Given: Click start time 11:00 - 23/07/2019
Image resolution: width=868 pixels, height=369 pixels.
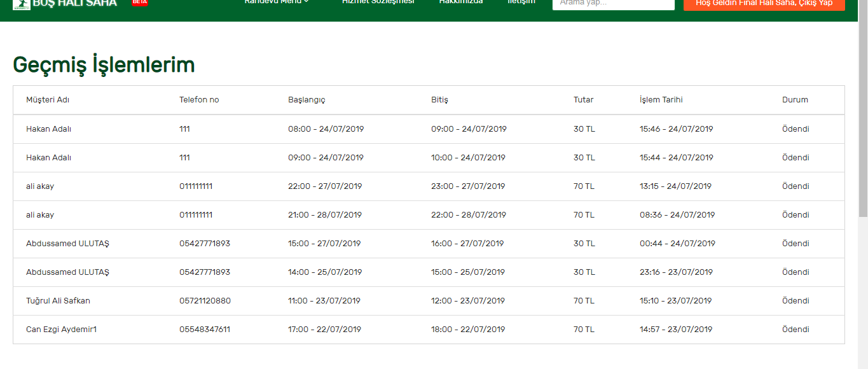Looking at the screenshot, I should 324,301.
